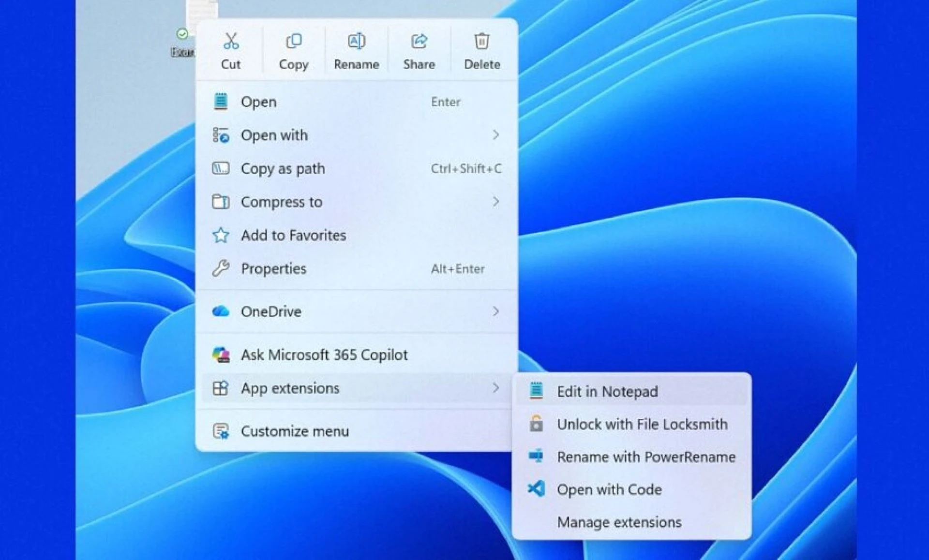The height and width of the screenshot is (560, 929).
Task: Click the Alt+Enter shortcut text
Action: (x=458, y=268)
